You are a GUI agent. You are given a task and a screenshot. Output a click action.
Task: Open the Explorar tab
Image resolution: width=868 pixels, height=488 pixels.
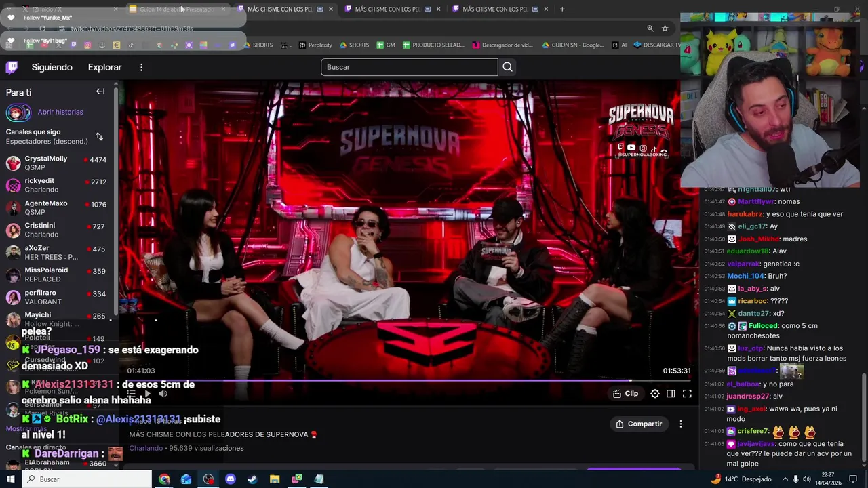tap(104, 67)
